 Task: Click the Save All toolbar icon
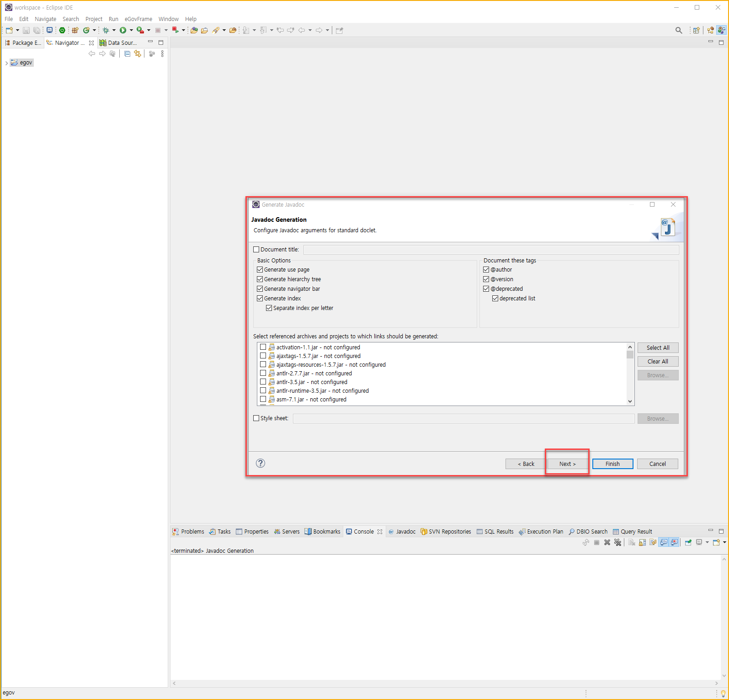[37, 30]
